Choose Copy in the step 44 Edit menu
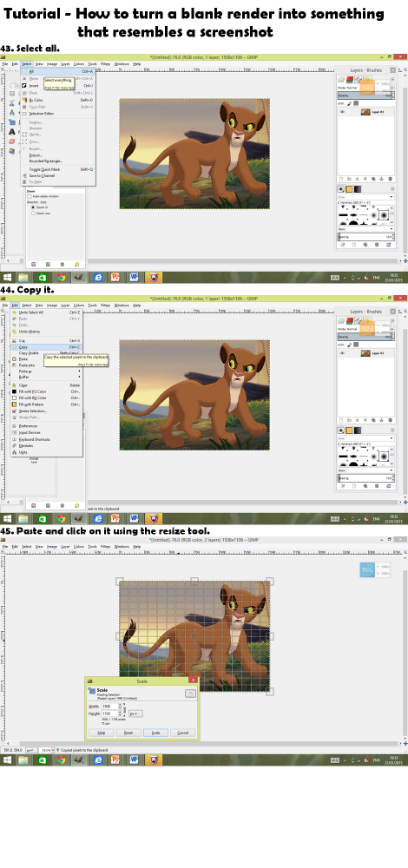408x868 pixels. tap(46, 347)
